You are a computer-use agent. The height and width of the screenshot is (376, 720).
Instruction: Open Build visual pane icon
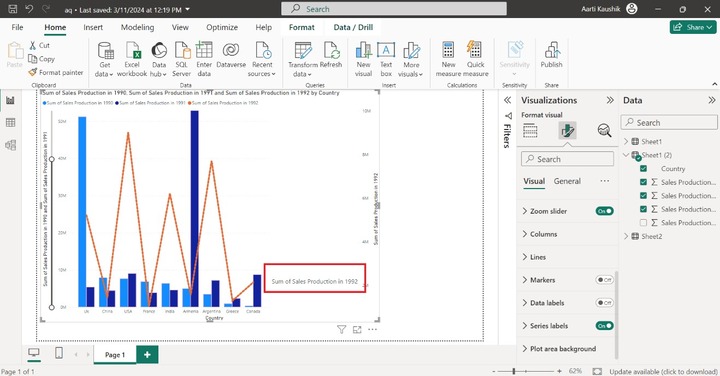point(530,131)
